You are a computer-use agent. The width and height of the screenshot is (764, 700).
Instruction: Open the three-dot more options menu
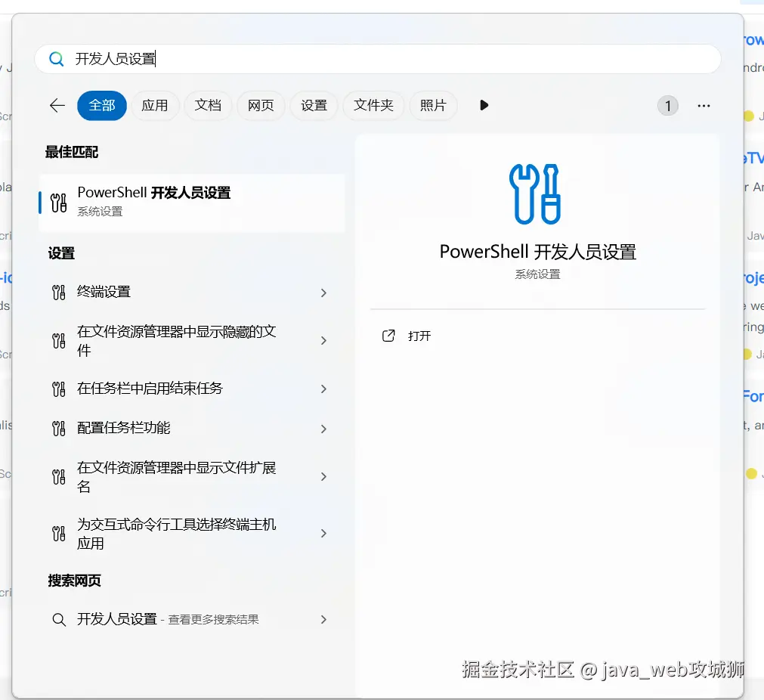(x=704, y=106)
